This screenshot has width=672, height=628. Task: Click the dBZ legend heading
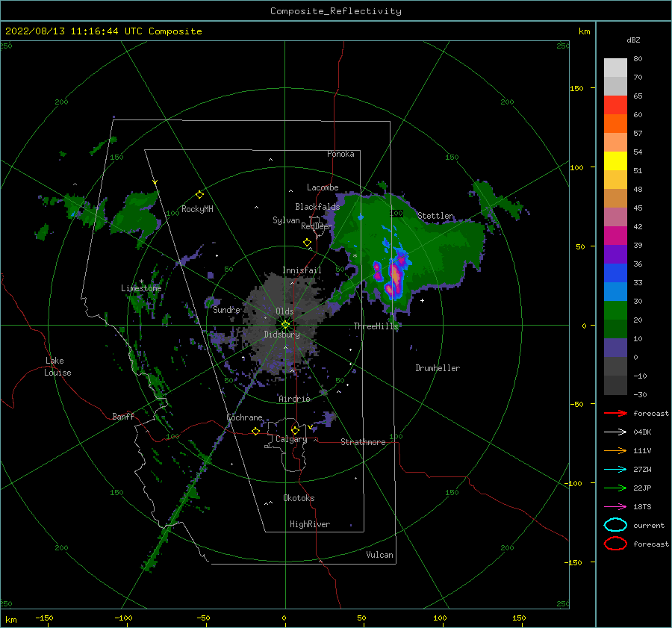click(633, 40)
